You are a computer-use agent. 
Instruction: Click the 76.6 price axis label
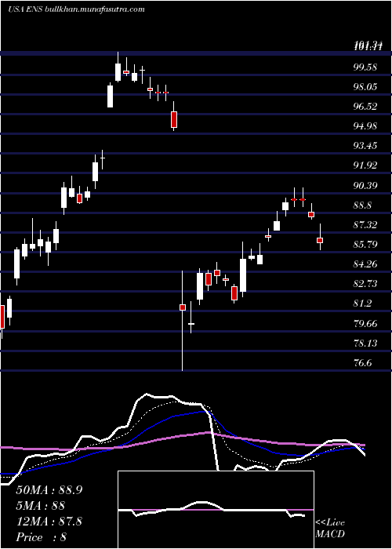click(x=362, y=362)
